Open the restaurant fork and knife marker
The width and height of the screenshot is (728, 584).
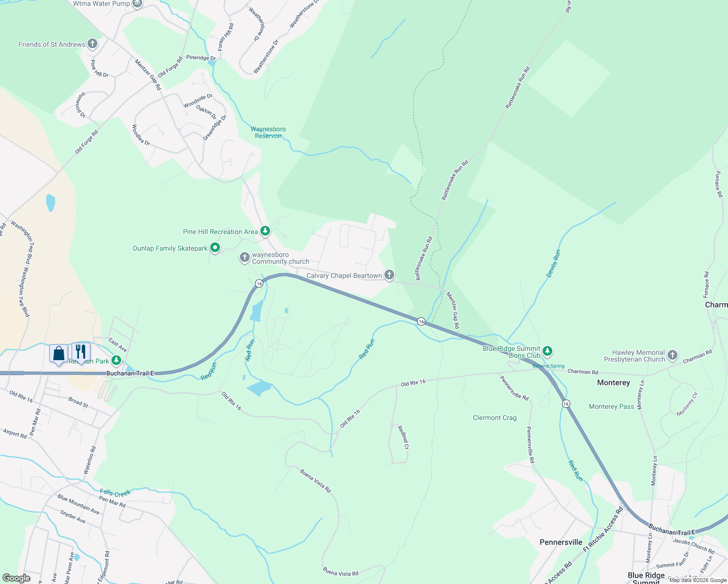81,352
